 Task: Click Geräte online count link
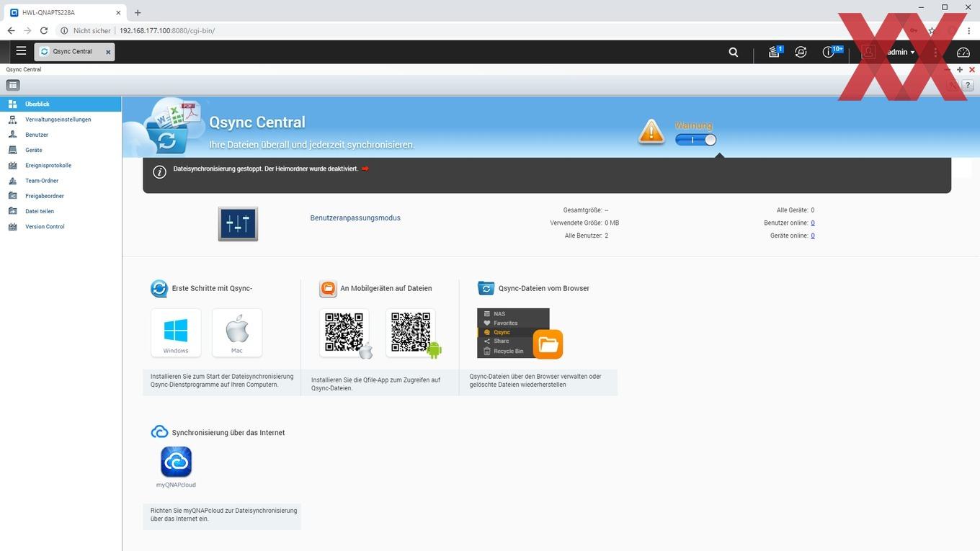point(813,236)
